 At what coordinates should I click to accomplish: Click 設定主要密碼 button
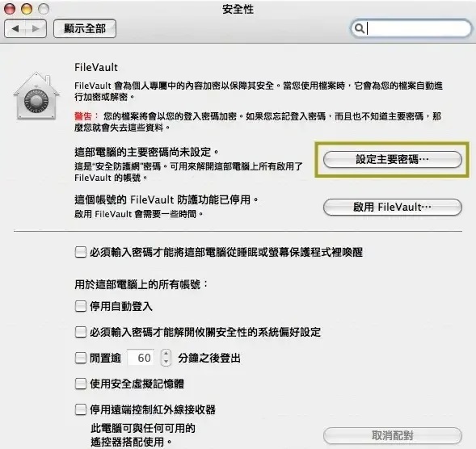click(x=393, y=159)
